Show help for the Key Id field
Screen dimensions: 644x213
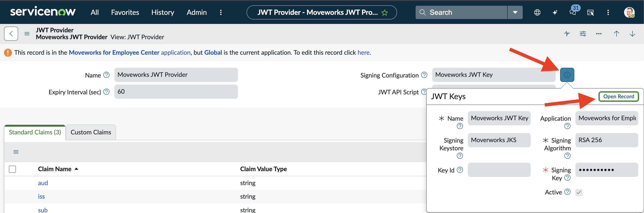460,170
